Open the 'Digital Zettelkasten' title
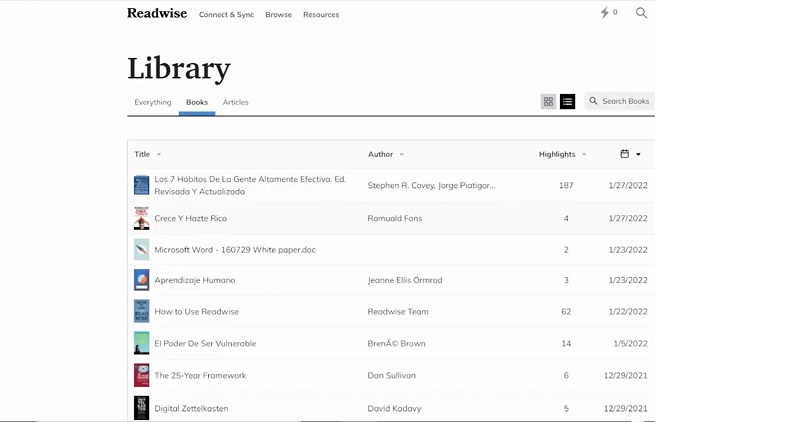800x422 pixels. pyautogui.click(x=191, y=408)
